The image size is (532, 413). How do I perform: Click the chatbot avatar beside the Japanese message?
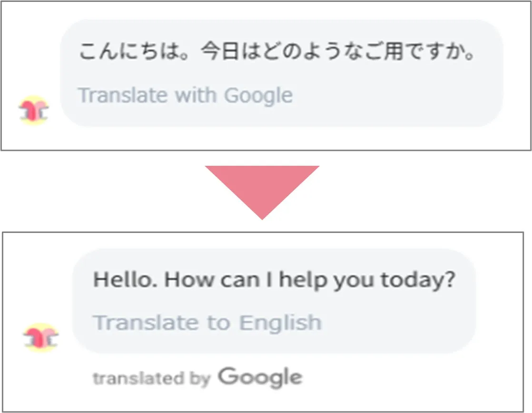pyautogui.click(x=33, y=111)
